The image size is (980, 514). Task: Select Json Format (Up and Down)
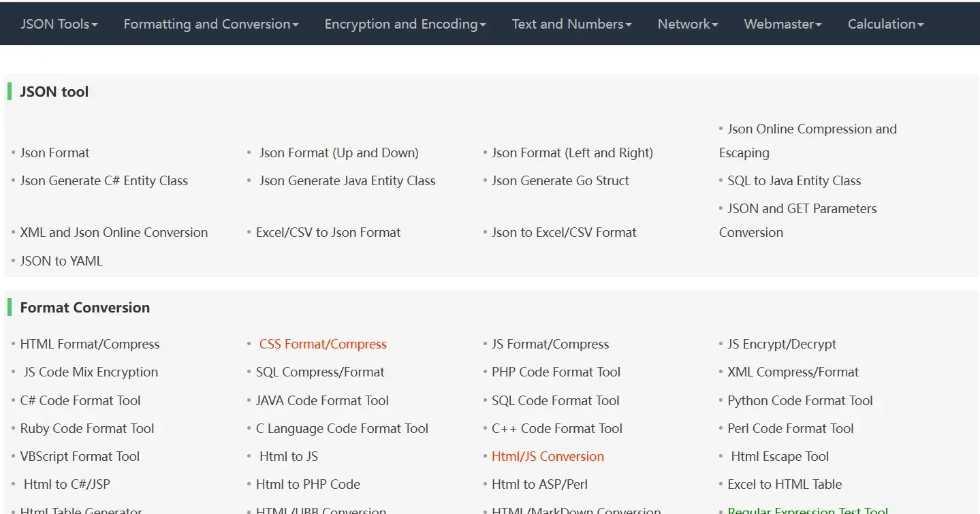[x=339, y=152]
